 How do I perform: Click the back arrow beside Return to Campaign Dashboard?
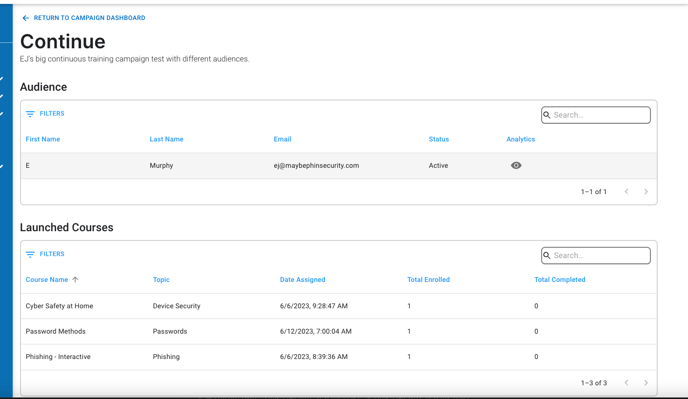pyautogui.click(x=25, y=18)
